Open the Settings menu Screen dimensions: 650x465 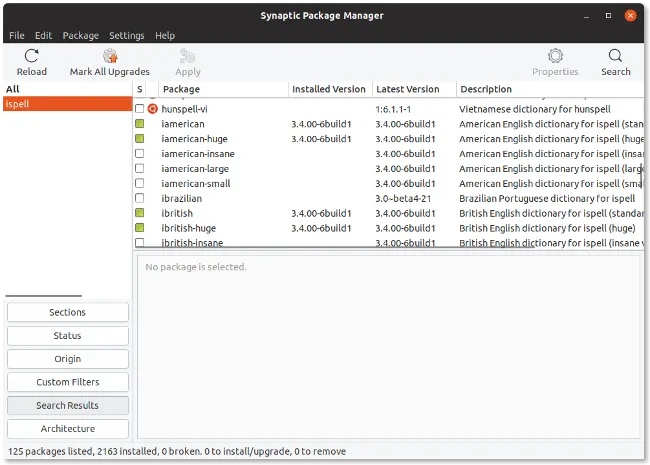pyautogui.click(x=127, y=36)
